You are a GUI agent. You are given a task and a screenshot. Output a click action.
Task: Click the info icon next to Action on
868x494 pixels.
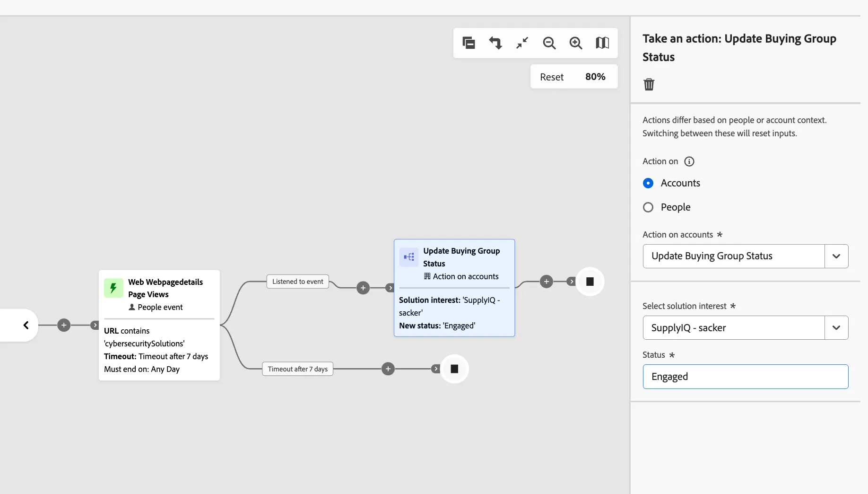click(x=689, y=161)
